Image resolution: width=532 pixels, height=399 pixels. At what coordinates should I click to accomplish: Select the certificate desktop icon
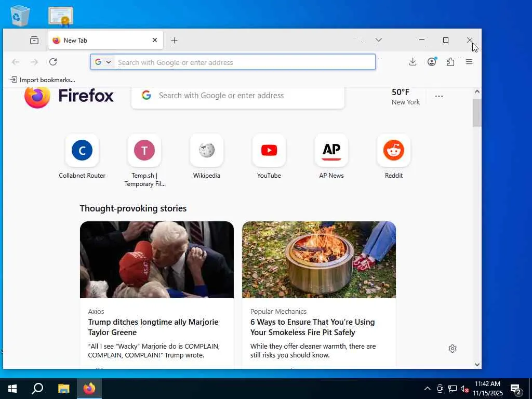pos(61,16)
